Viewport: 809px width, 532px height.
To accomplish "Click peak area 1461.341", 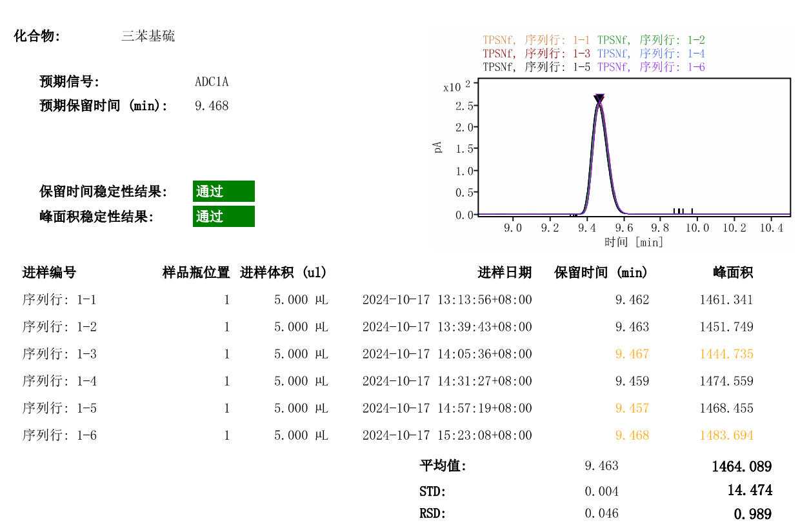I will pos(726,300).
